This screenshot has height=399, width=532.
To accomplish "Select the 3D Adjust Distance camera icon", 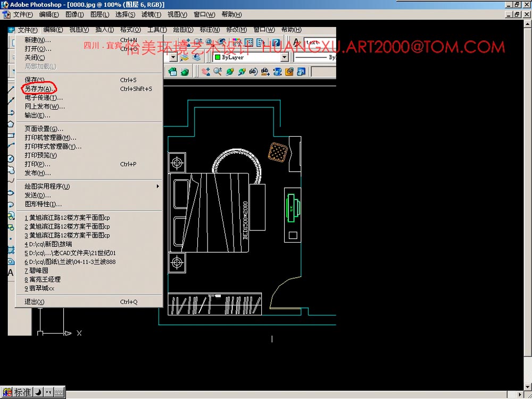I will (x=265, y=72).
